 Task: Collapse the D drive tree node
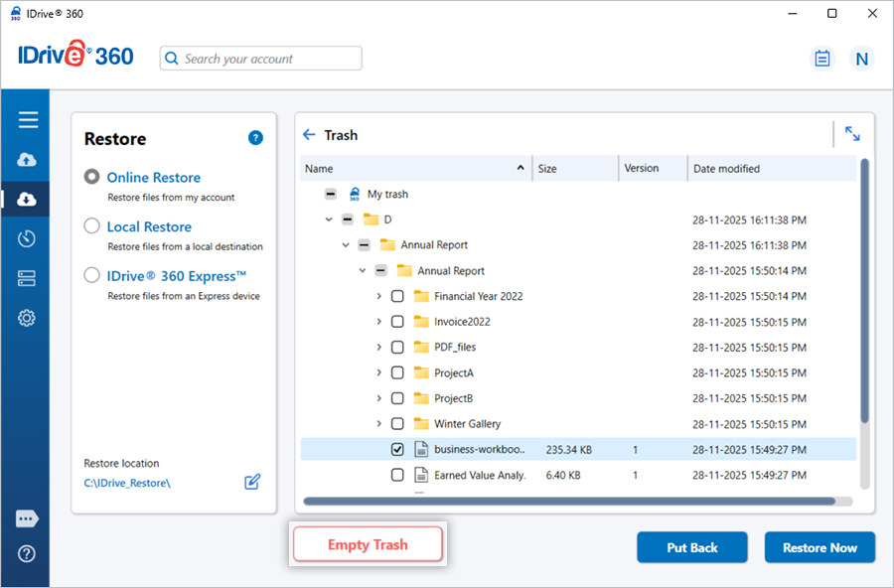pyautogui.click(x=329, y=220)
